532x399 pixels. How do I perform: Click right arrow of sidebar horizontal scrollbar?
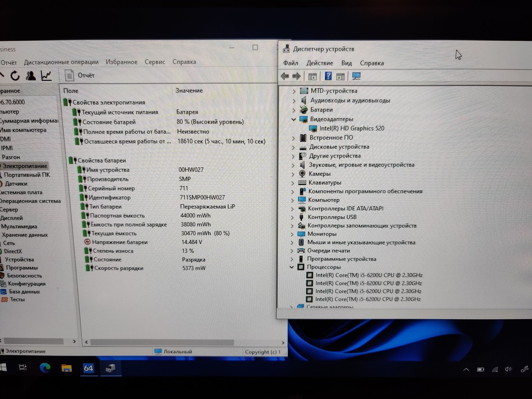pyautogui.click(x=74, y=341)
